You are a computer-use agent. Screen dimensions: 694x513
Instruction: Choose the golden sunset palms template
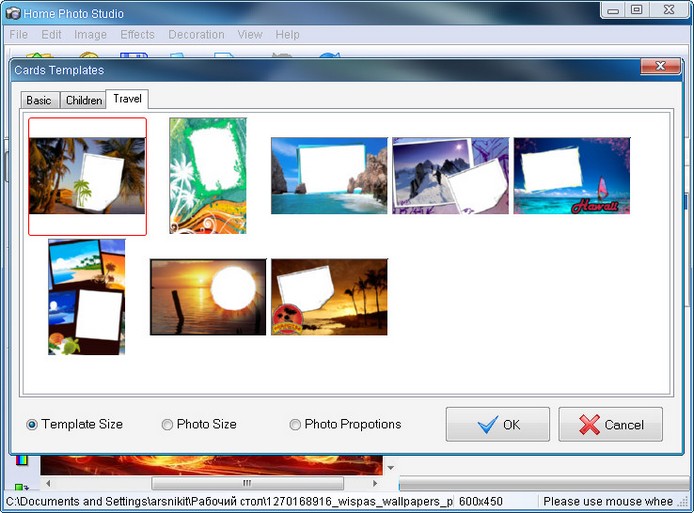pyautogui.click(x=329, y=296)
